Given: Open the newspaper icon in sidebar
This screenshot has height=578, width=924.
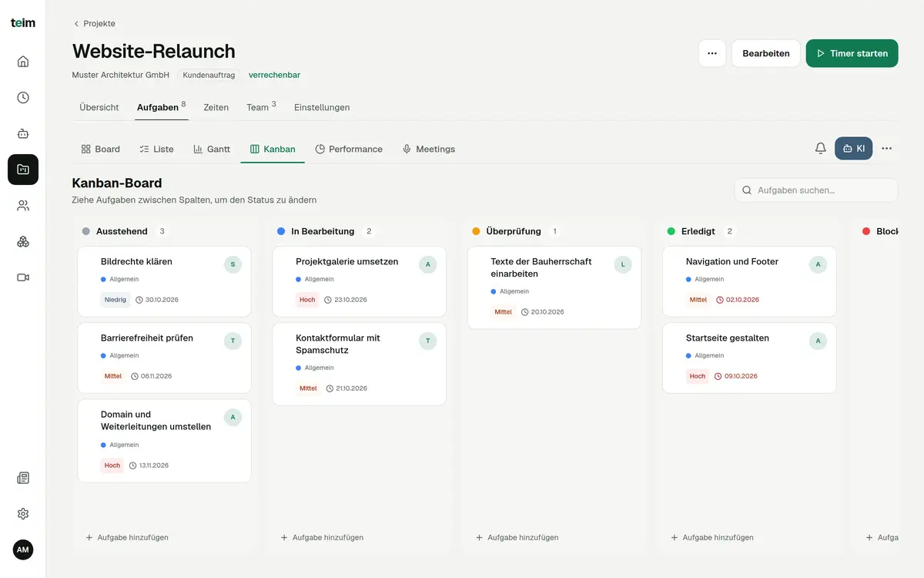Looking at the screenshot, I should [23, 478].
